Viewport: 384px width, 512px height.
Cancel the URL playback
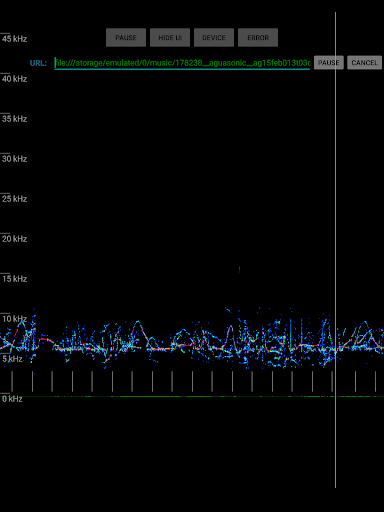tap(364, 63)
